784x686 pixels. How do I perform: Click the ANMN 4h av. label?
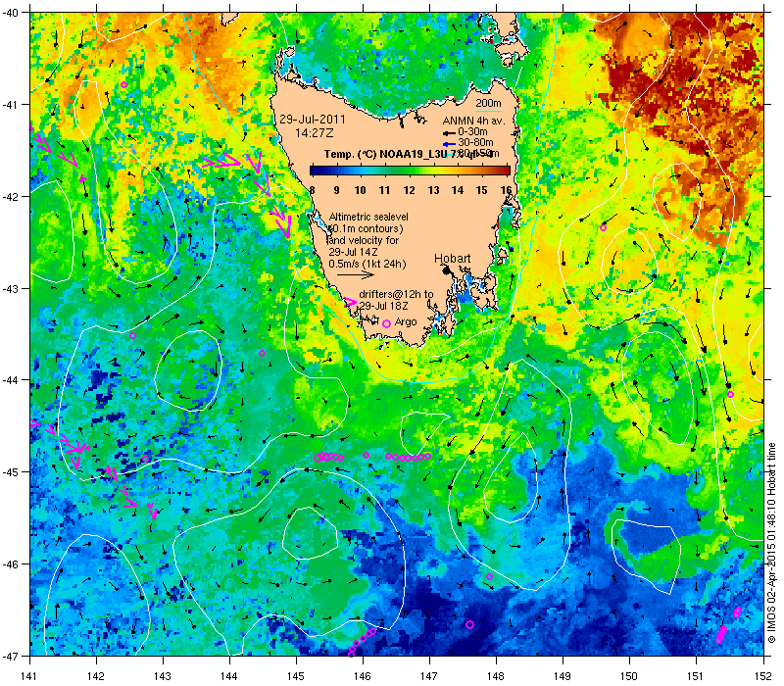click(x=474, y=121)
